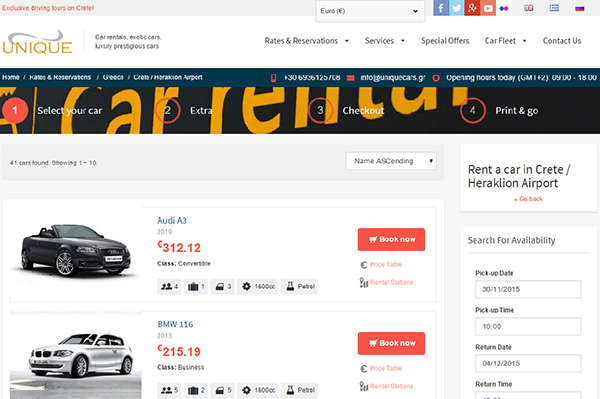Click the Home breadcrumb

click(11, 77)
